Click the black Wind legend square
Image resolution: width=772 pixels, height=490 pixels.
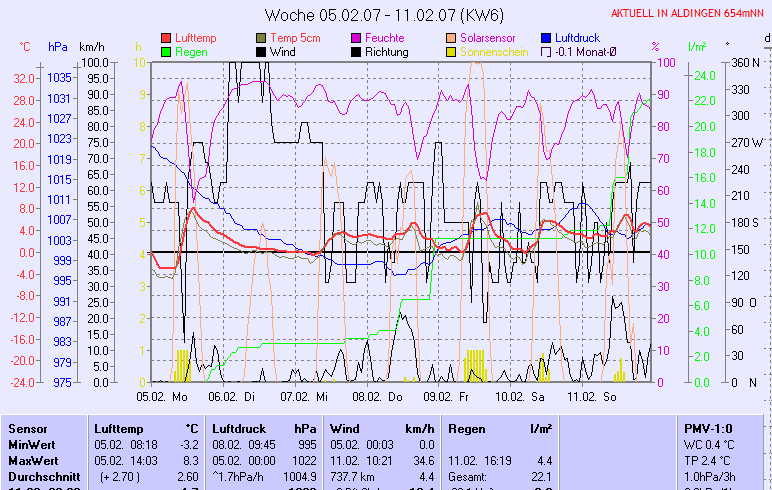[262, 51]
